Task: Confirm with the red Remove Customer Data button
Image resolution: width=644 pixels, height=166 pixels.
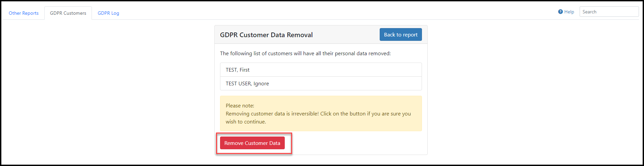Action: coord(252,143)
